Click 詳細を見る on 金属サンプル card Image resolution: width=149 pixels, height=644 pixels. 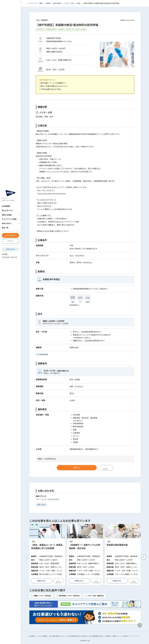coord(79,581)
